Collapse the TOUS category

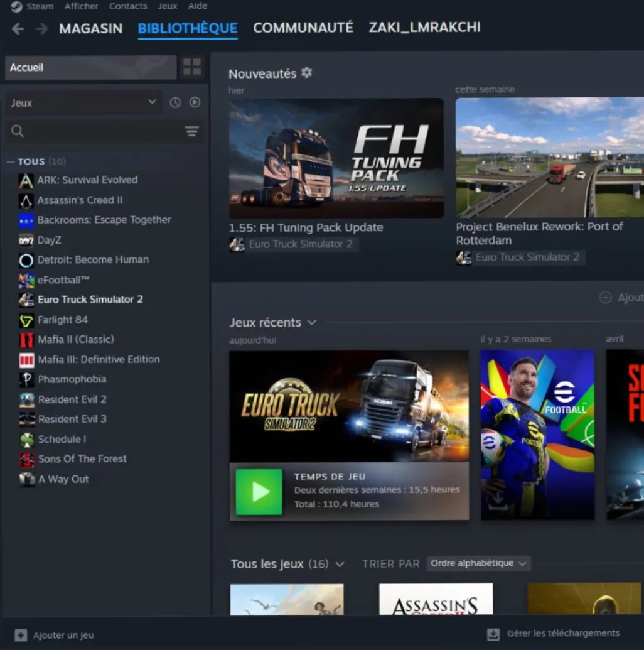(11, 161)
